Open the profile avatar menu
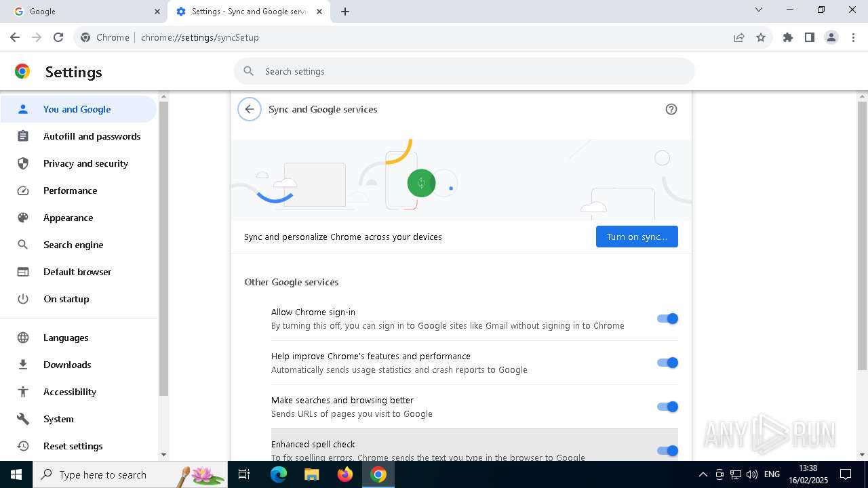Image resolution: width=868 pixels, height=488 pixels. (x=831, y=37)
